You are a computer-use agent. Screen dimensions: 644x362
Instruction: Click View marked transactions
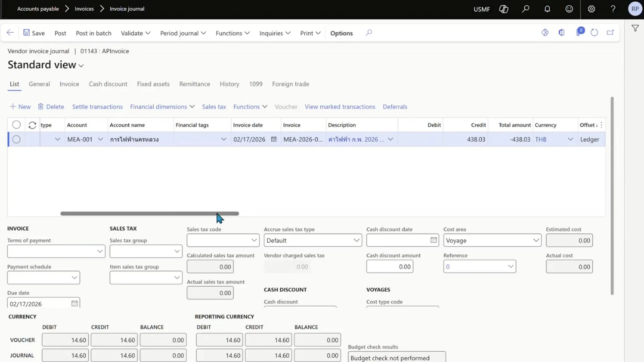point(340,107)
